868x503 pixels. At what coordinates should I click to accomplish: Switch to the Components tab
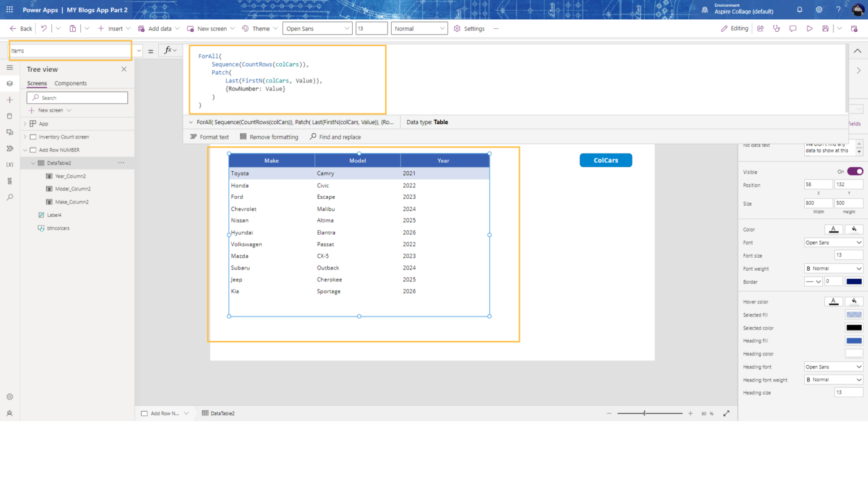[70, 83]
